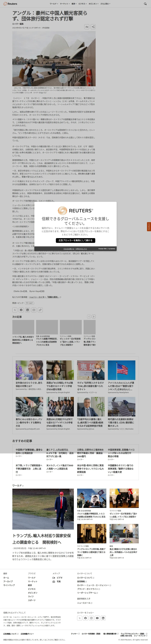Click footer サイトマップ link
This screenshot has height=644, width=151.
(x=9, y=585)
